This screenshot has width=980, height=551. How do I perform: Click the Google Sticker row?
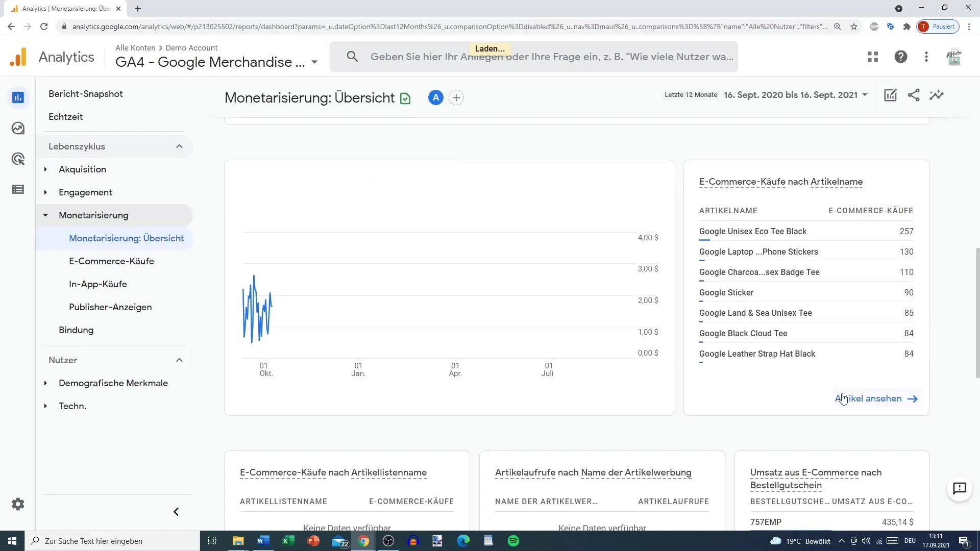click(806, 292)
